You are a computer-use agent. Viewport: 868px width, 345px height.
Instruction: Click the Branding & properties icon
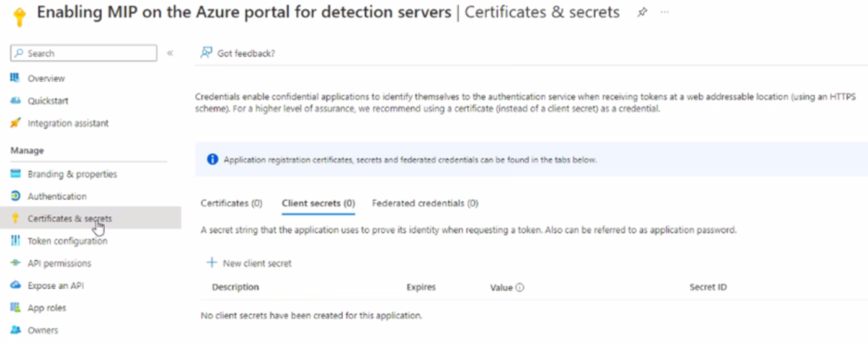(x=15, y=173)
